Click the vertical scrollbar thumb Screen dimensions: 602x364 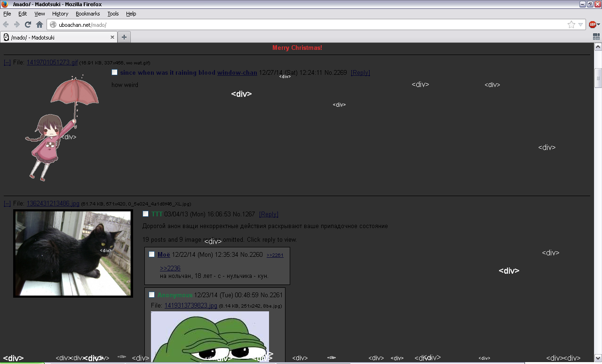click(598, 78)
